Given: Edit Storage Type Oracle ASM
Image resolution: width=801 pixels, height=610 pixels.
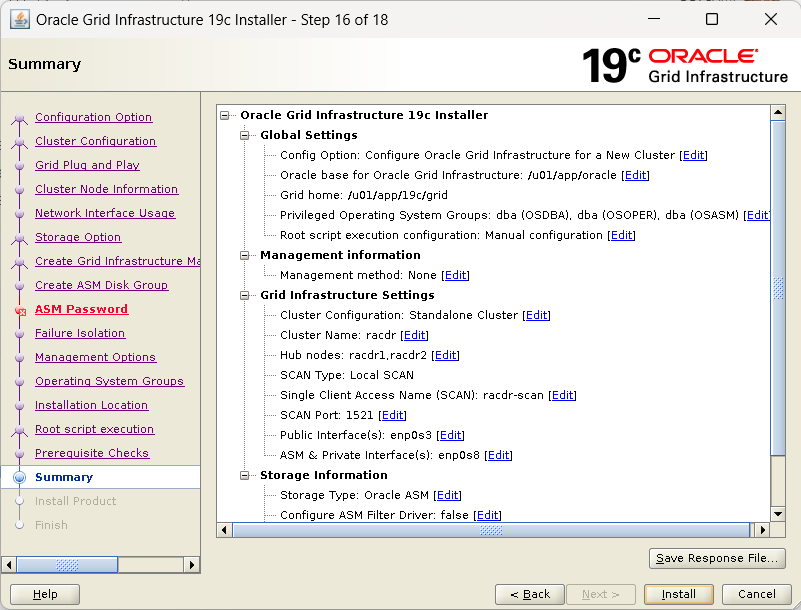Looking at the screenshot, I should pos(447,495).
